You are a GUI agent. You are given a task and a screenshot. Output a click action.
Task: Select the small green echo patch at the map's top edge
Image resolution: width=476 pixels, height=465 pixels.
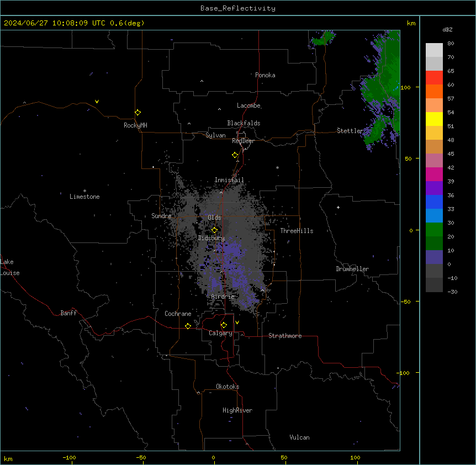click(x=323, y=38)
